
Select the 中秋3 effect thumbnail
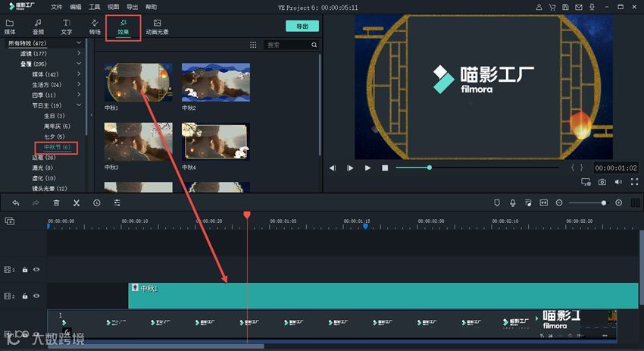[138, 142]
